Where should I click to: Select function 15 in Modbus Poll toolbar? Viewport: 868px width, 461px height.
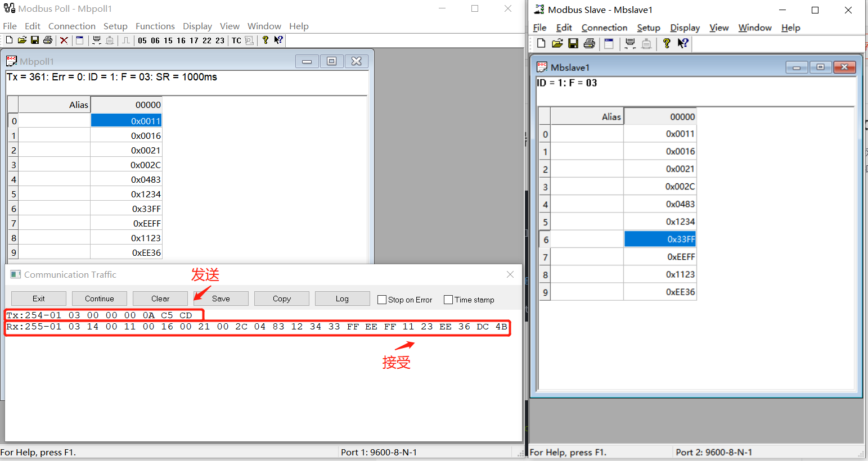(168, 40)
